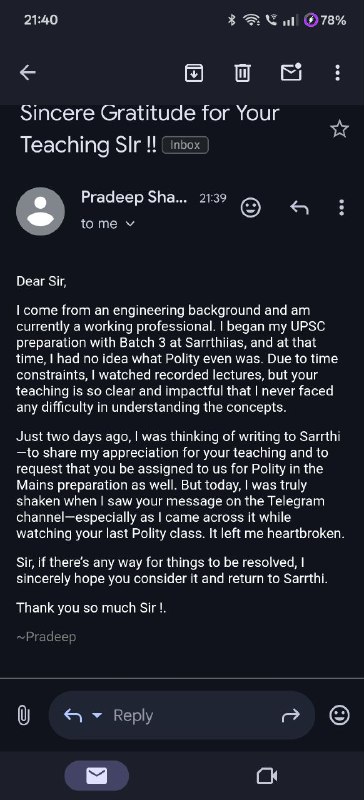Expand recipient details 'to me' chevron
Viewport: 364px width, 800px height.
click(x=130, y=223)
